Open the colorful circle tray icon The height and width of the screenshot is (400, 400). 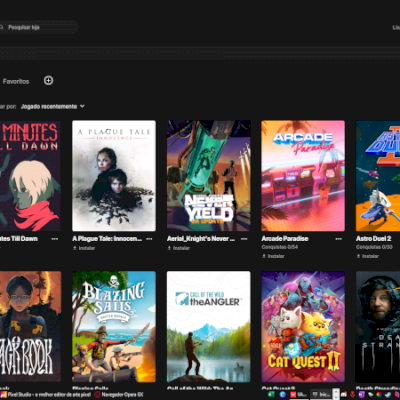[x=379, y=395]
